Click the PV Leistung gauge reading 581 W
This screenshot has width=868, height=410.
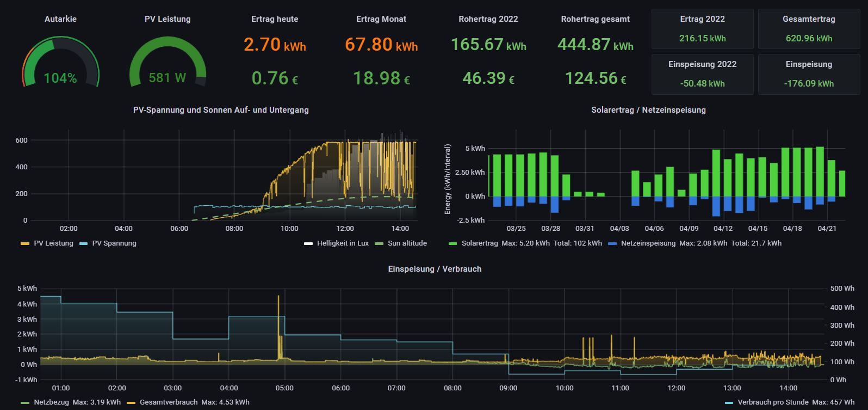click(x=168, y=78)
